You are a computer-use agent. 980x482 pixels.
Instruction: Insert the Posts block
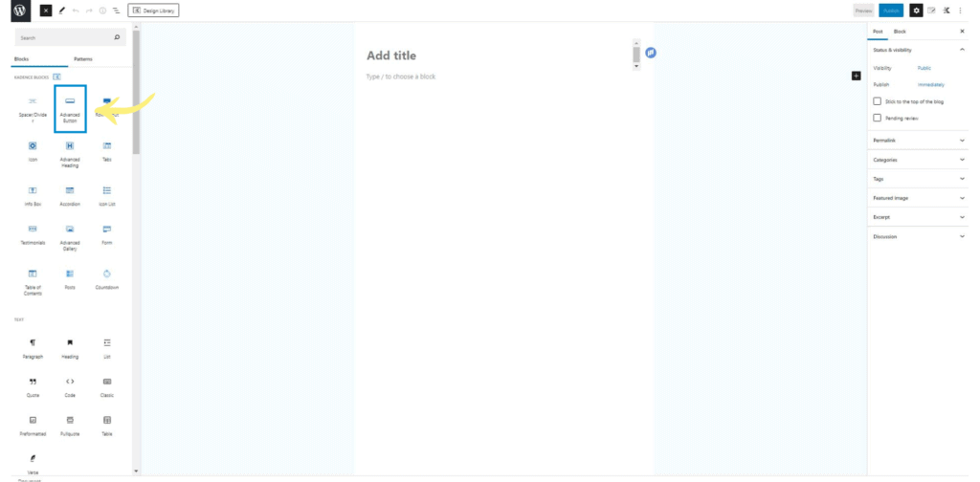[70, 279]
